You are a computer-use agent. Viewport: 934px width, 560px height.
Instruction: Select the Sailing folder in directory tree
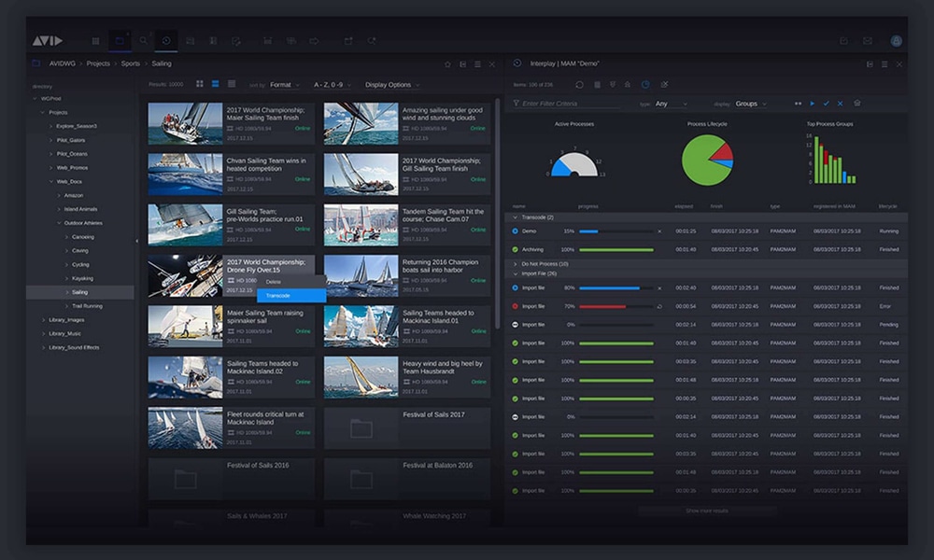click(79, 292)
